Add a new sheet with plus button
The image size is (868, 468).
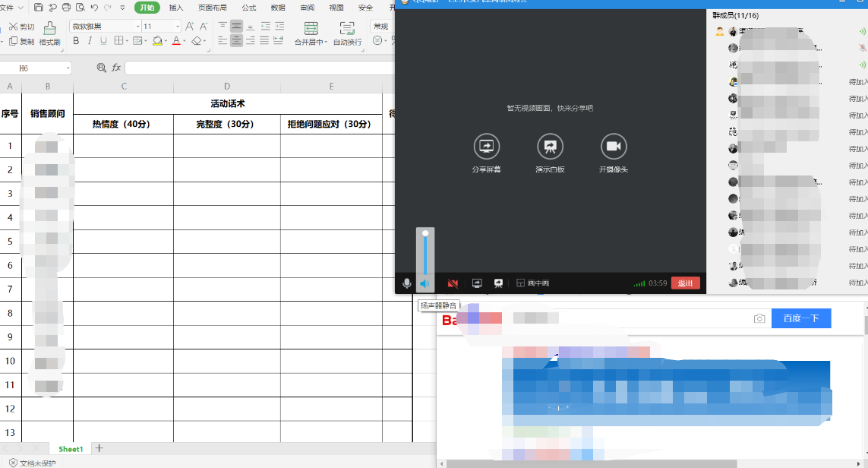(99, 448)
